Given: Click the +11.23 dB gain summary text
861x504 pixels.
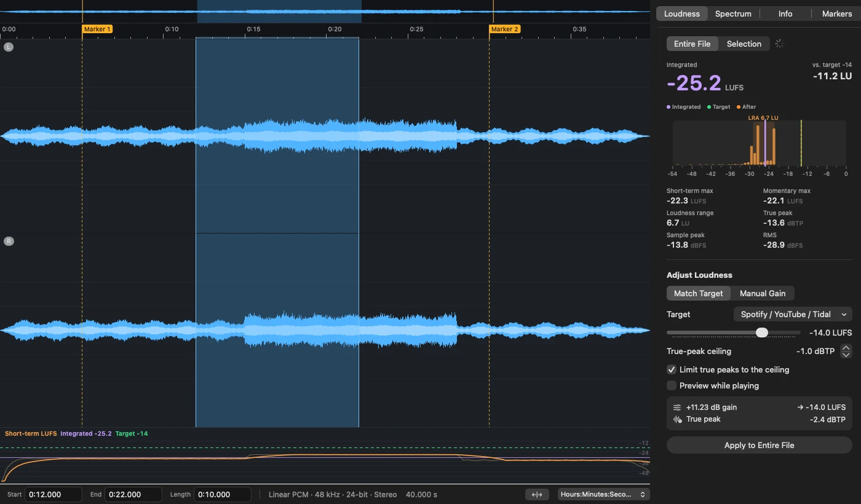Looking at the screenshot, I should [712, 408].
